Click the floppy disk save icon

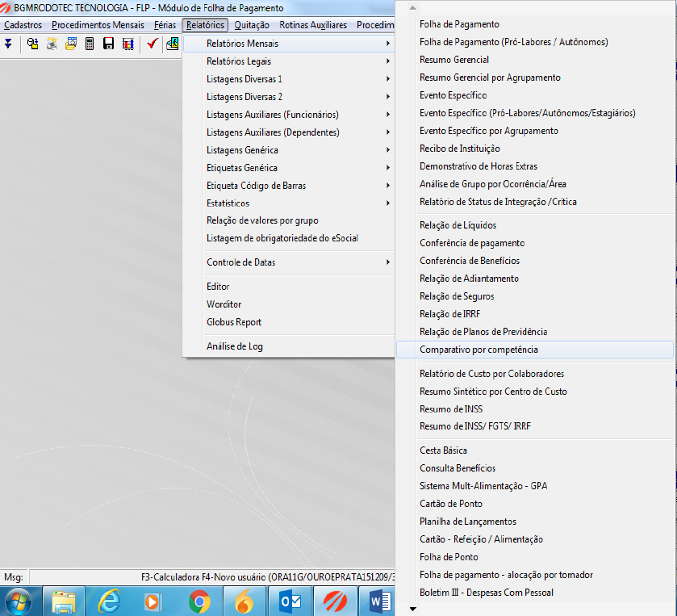[108, 44]
